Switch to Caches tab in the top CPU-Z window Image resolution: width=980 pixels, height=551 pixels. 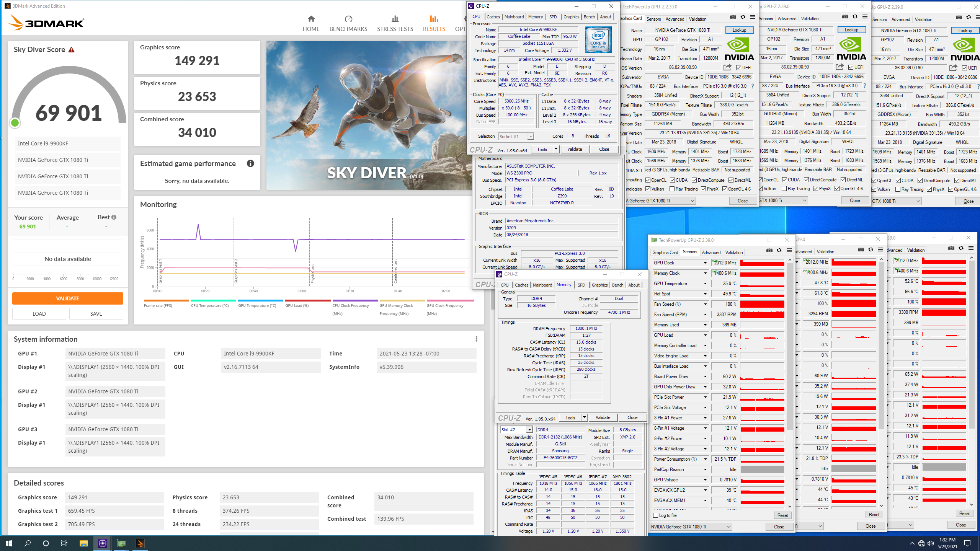[493, 17]
